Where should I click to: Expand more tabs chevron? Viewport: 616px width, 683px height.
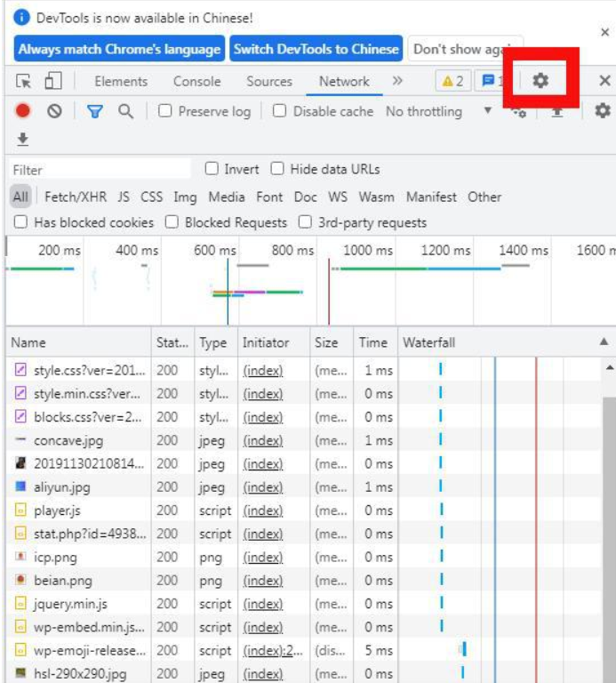click(397, 81)
